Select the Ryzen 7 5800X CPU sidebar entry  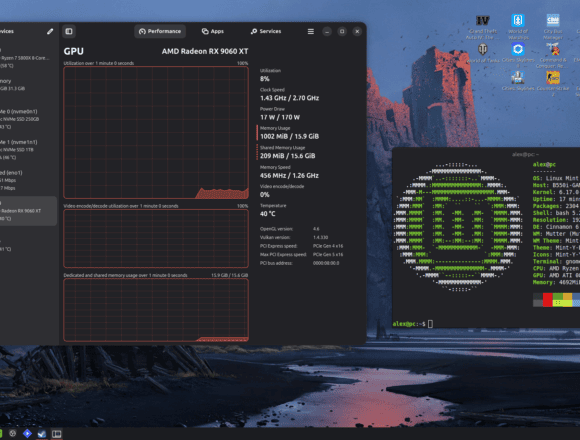pos(28,58)
